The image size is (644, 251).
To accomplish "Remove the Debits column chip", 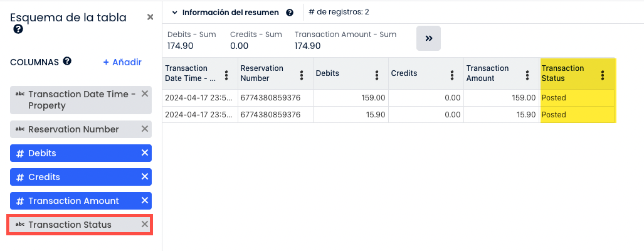I will pyautogui.click(x=145, y=152).
